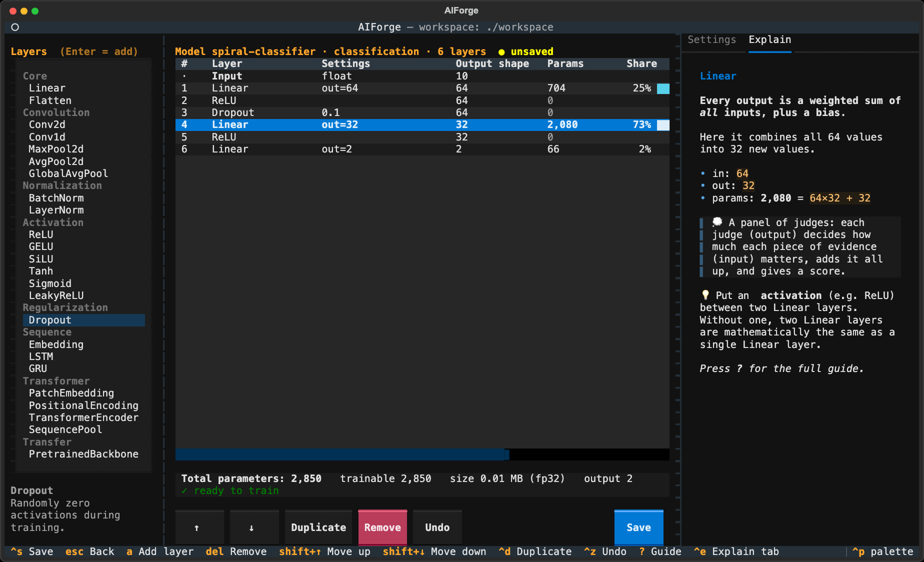924x562 pixels.
Task: Click the blue Save button
Action: (638, 527)
